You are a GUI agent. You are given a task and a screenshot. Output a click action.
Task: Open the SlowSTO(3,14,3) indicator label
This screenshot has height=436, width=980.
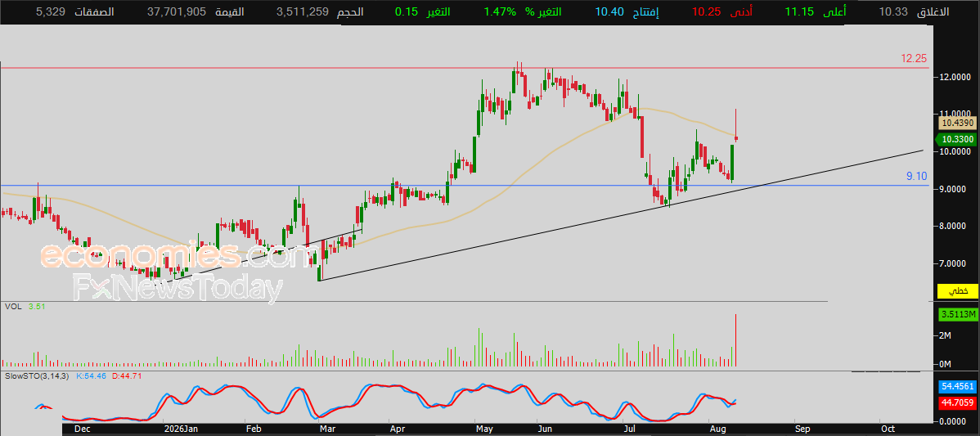(36, 376)
